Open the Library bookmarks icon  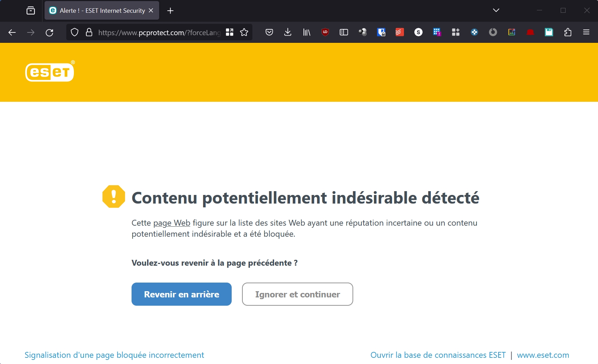tap(307, 32)
